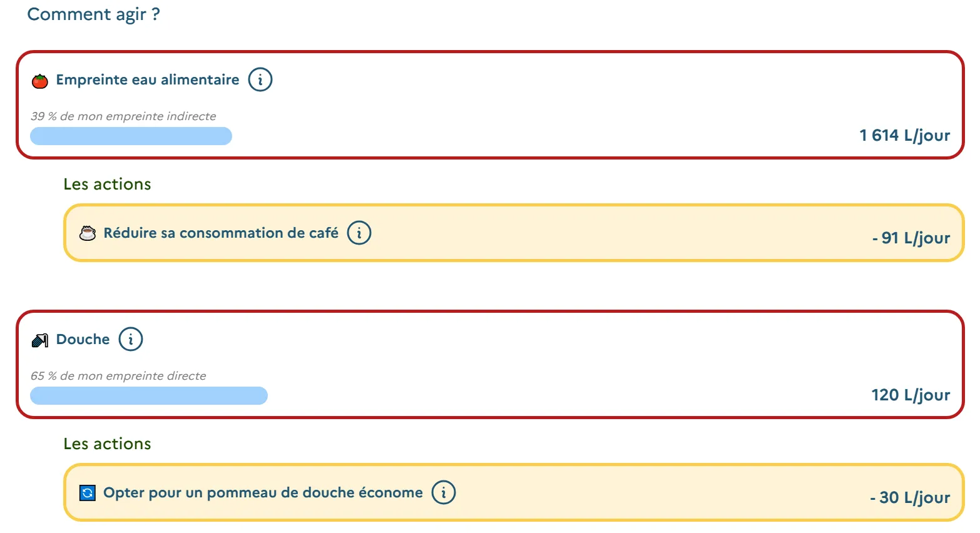980x533 pixels.
Task: Open the Douche info tooltip icon
Action: (x=131, y=340)
